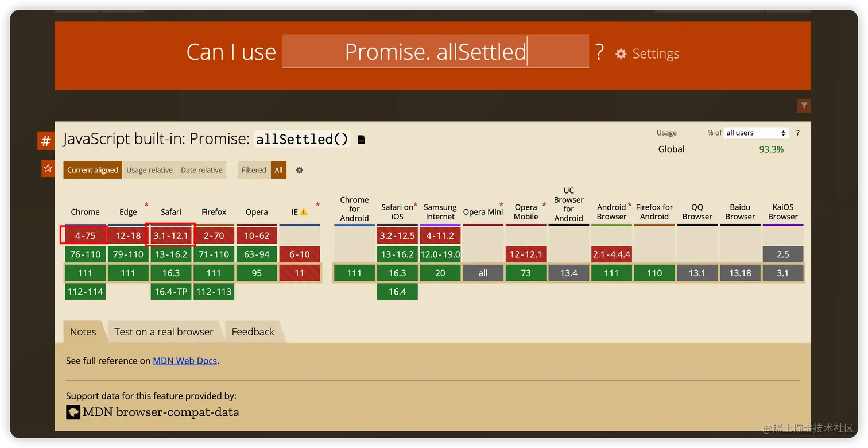
Task: Click KaiOS Browser 2.5 cell
Action: coord(783,254)
